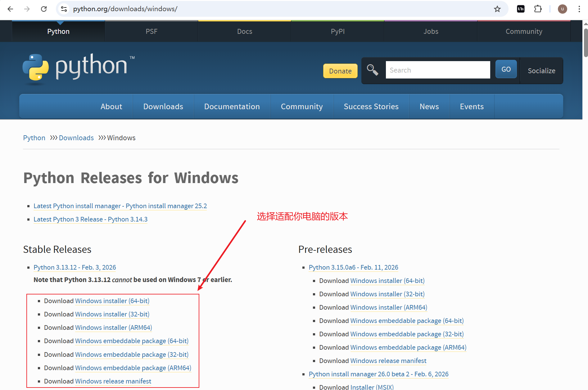Open the user profile avatar
Image resolution: width=588 pixels, height=390 pixels.
click(562, 9)
